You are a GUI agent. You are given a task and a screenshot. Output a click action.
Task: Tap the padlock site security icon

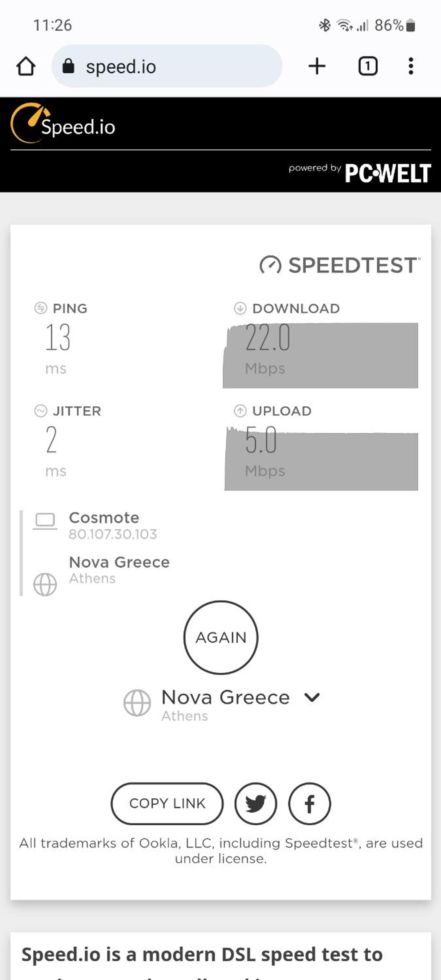point(68,66)
